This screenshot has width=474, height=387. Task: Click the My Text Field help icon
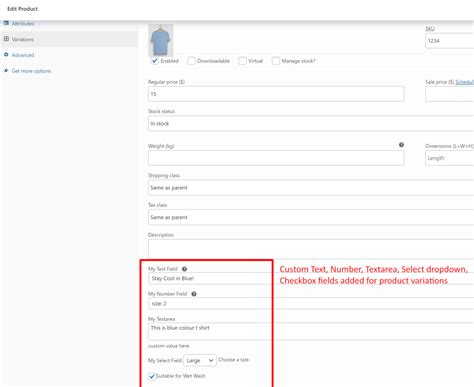184,269
